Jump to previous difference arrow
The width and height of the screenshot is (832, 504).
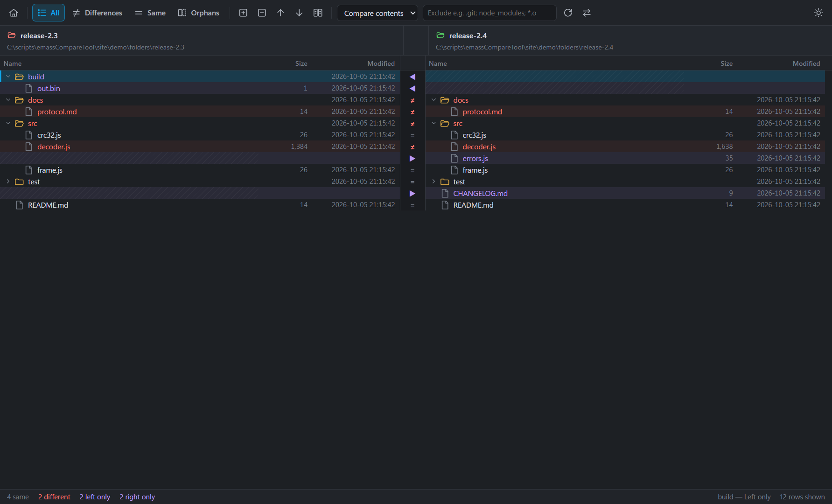point(280,13)
